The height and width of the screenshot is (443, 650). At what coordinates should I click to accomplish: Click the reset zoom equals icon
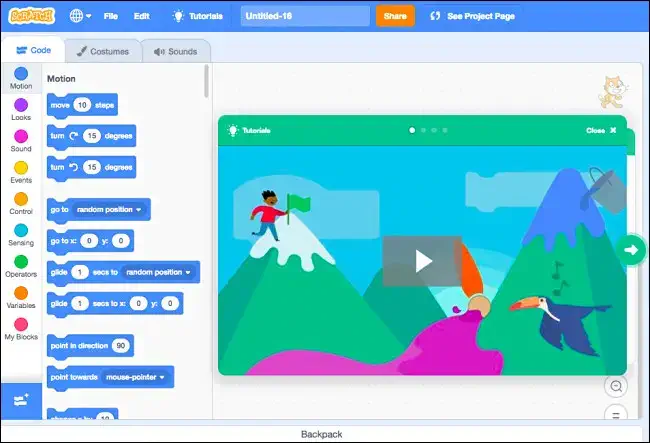pyautogui.click(x=616, y=414)
